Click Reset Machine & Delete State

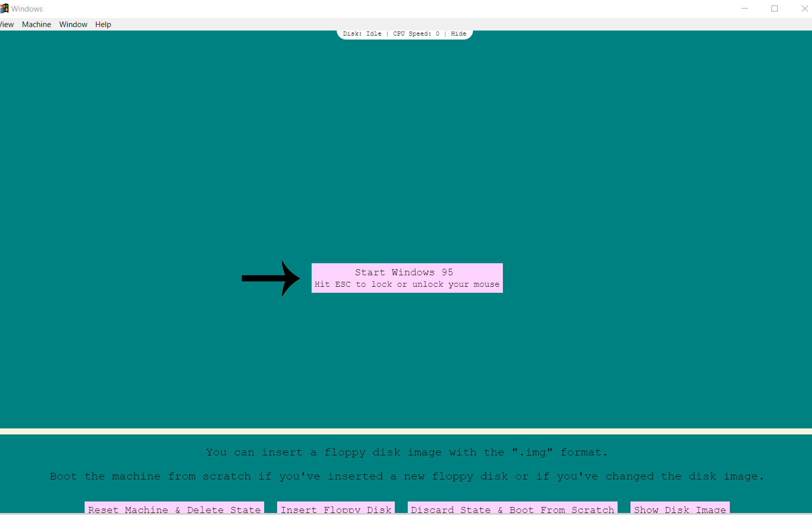(x=174, y=508)
